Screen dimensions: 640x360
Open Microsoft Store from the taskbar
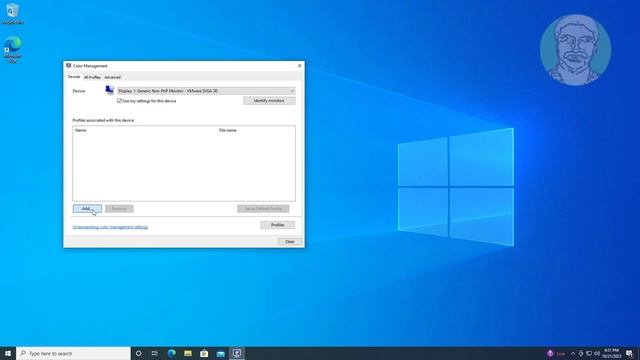point(204,353)
